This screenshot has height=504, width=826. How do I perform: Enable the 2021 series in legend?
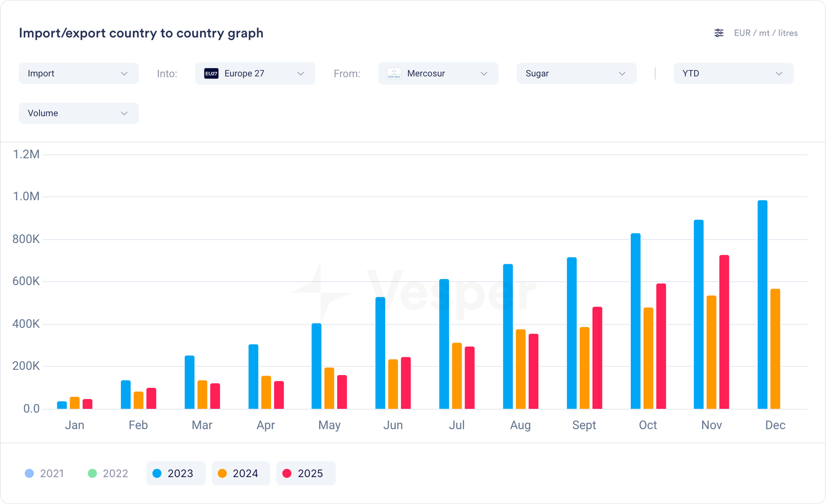44,474
